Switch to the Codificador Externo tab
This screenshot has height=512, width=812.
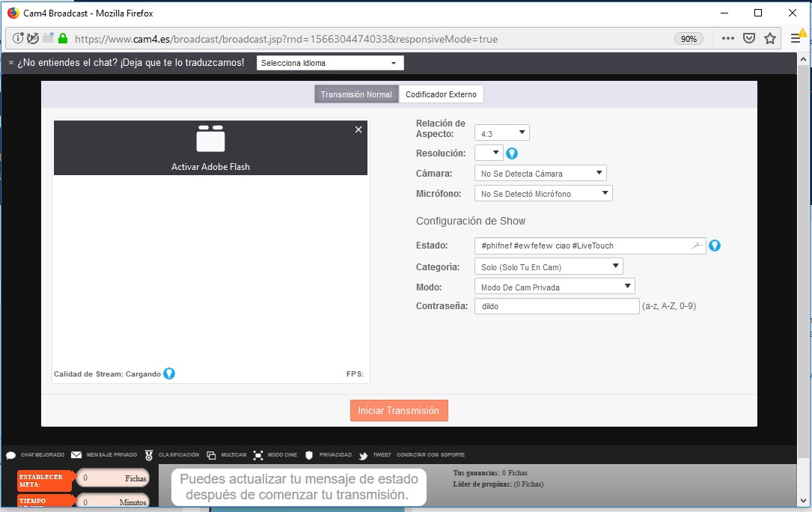[442, 94]
